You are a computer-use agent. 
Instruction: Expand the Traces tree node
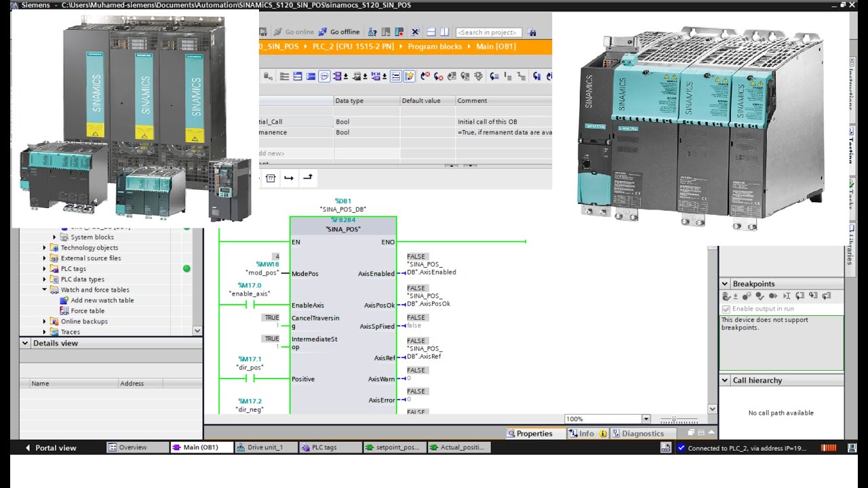tap(45, 332)
